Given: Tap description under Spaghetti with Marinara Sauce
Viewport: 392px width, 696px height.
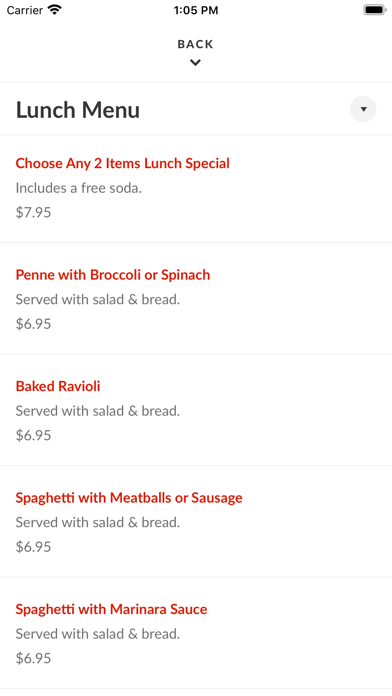Looking at the screenshot, I should point(98,634).
